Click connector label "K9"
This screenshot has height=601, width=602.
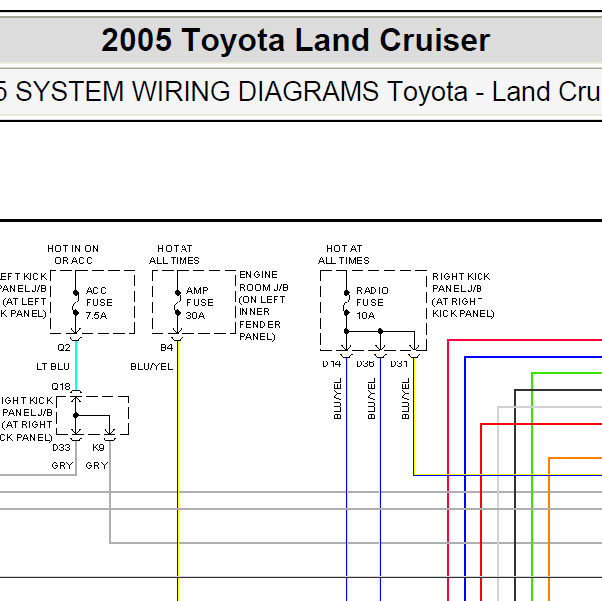(98, 448)
